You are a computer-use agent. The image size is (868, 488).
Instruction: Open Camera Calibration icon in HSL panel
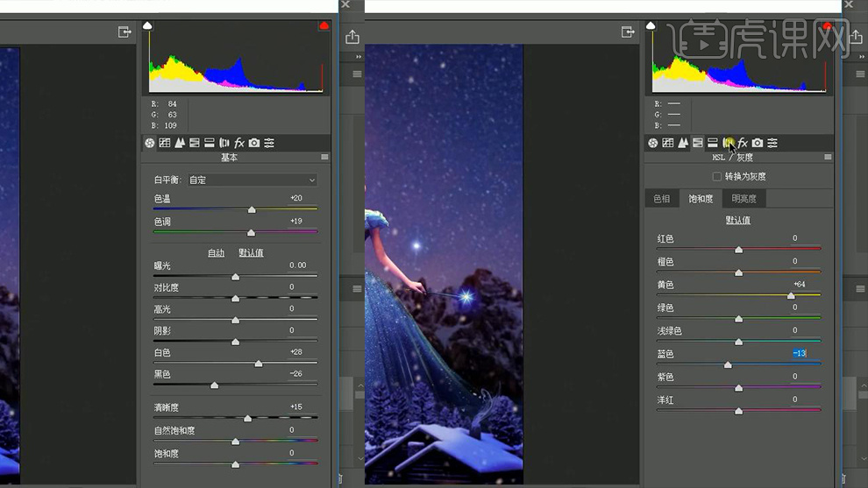(758, 143)
